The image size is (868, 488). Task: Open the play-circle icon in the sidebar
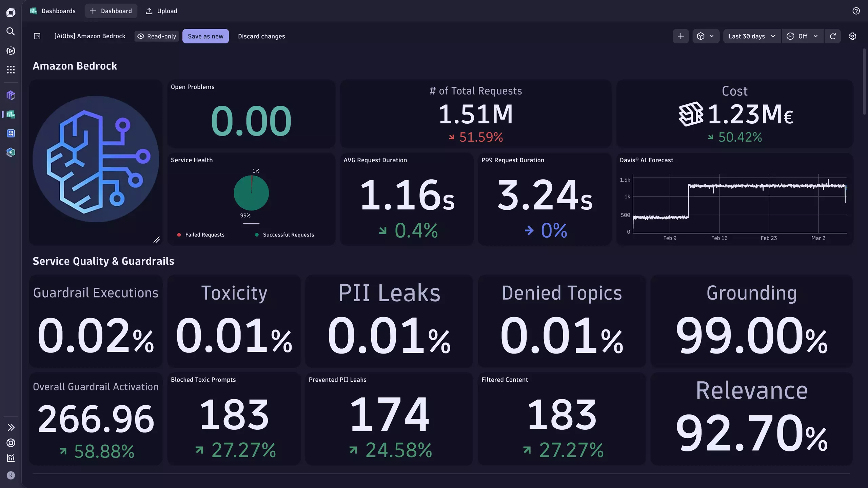click(11, 51)
